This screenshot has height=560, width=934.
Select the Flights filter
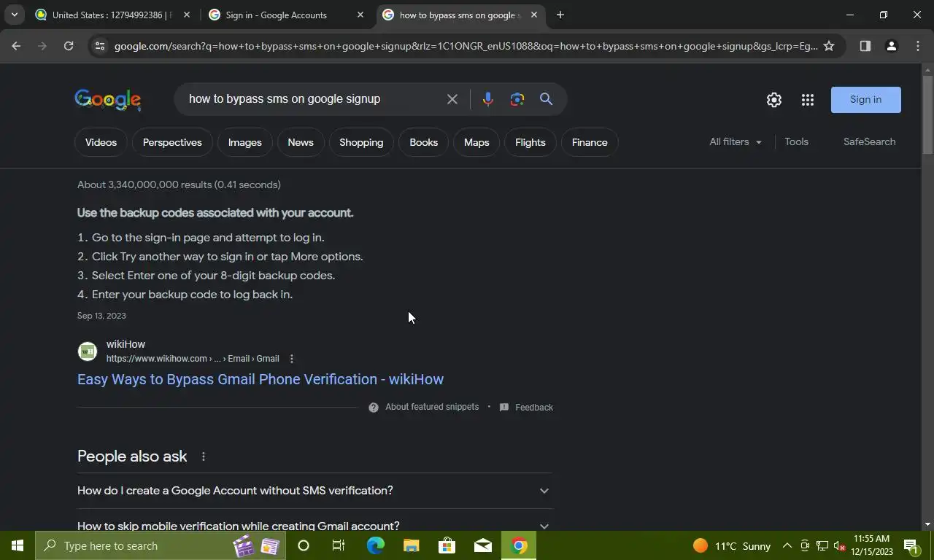(530, 142)
